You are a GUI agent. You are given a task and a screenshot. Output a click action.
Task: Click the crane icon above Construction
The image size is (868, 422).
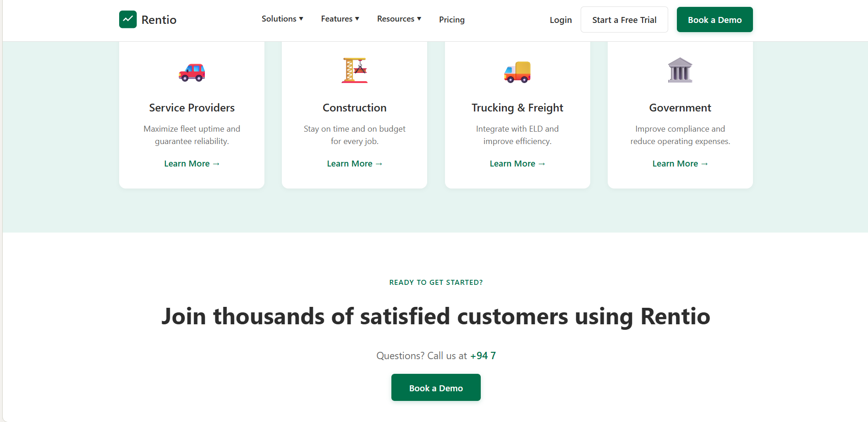pyautogui.click(x=354, y=70)
